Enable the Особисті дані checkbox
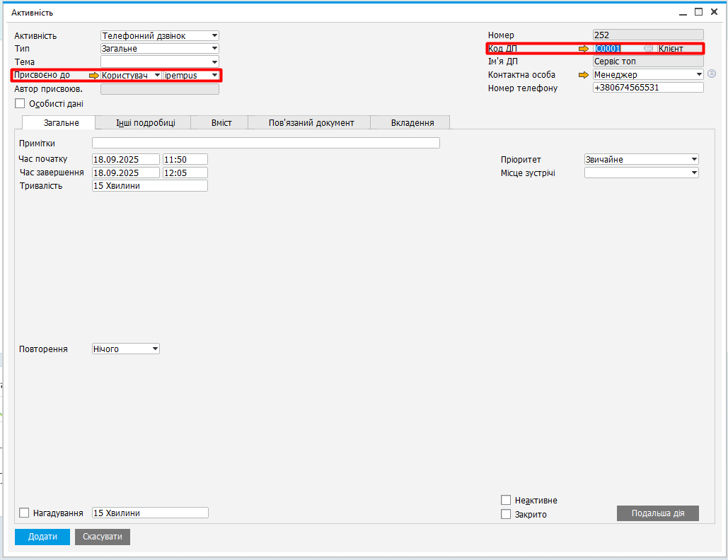The width and height of the screenshot is (728, 560). [x=20, y=103]
